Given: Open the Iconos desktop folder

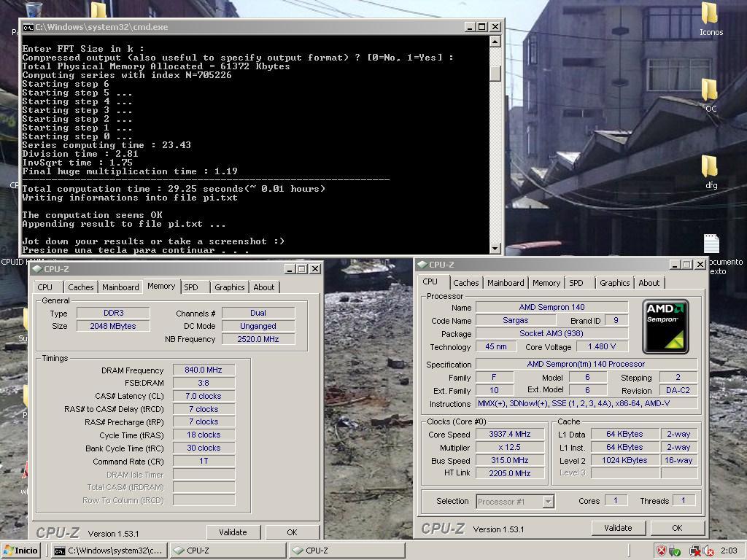Looking at the screenshot, I should (711, 19).
